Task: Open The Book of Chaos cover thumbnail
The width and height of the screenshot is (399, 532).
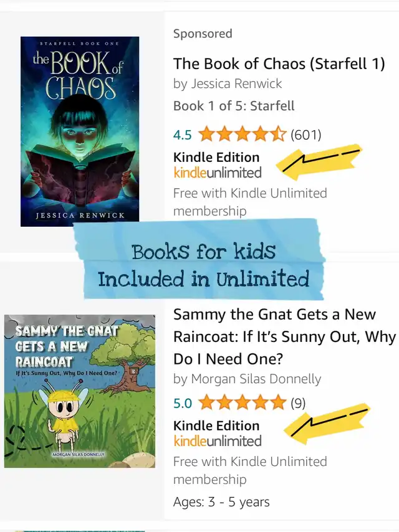Action: (80, 131)
